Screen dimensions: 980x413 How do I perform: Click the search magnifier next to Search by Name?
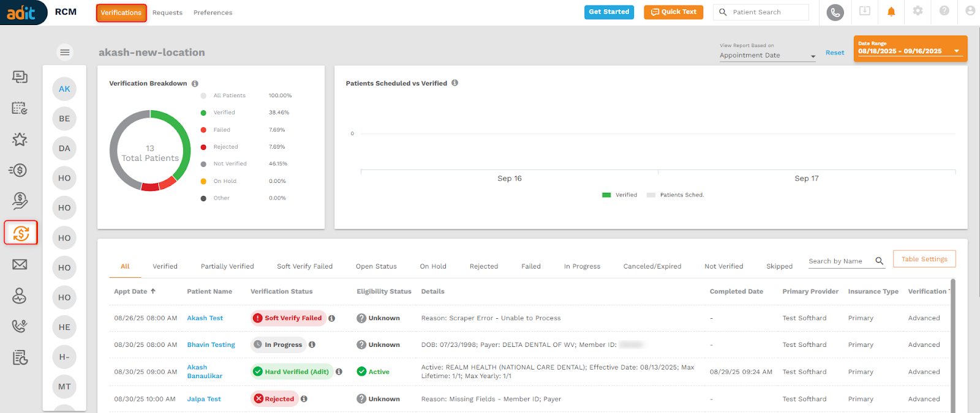click(x=879, y=261)
